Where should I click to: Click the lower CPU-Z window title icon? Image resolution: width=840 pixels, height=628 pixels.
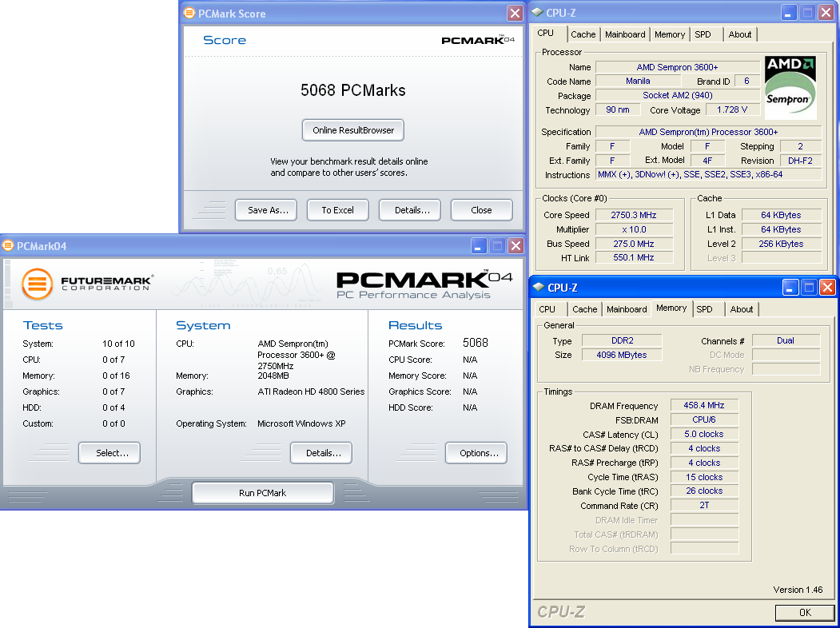pos(539,287)
